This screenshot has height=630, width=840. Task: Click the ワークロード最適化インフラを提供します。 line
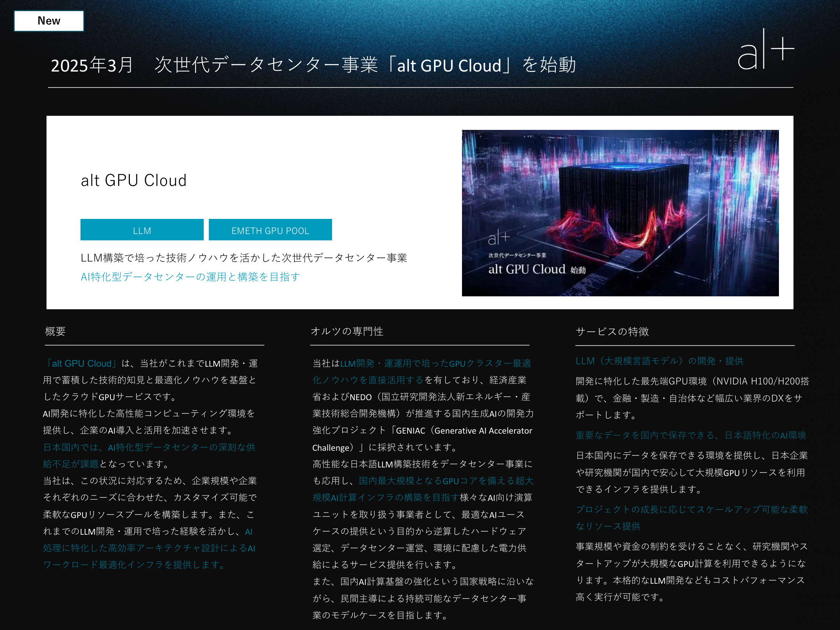[134, 565]
